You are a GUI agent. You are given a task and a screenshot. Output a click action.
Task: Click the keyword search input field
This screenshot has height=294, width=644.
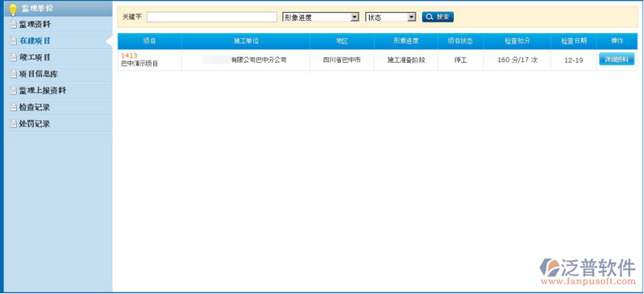[212, 17]
